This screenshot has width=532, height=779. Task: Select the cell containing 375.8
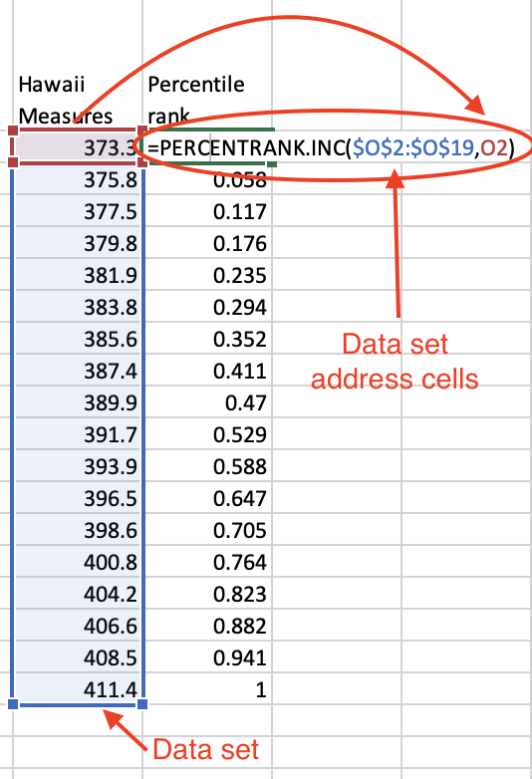[x=78, y=179]
